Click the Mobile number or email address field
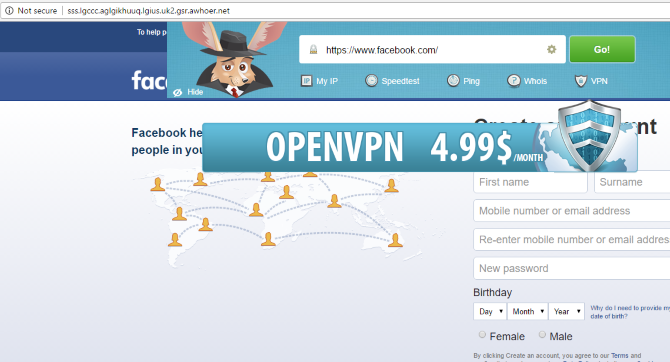This screenshot has height=362, width=670. 572,211
